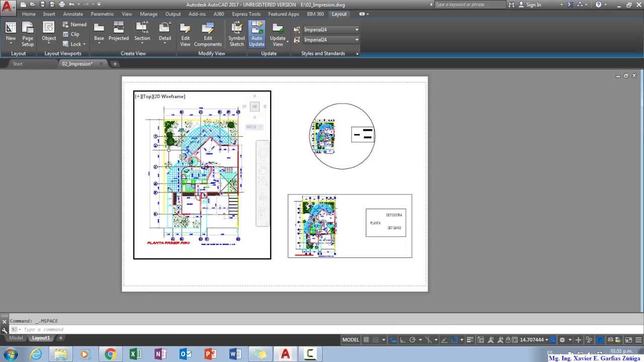Open the Help question mark icon
644x362 pixels.
click(598, 5)
